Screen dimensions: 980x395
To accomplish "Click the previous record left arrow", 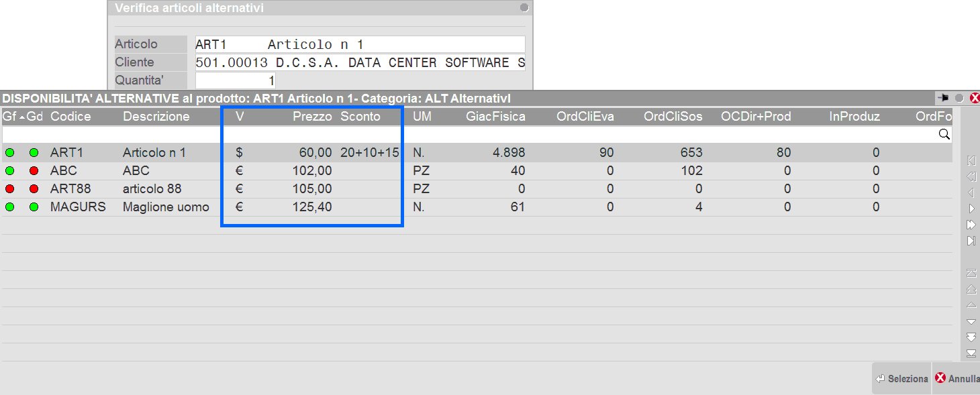I will (x=971, y=192).
